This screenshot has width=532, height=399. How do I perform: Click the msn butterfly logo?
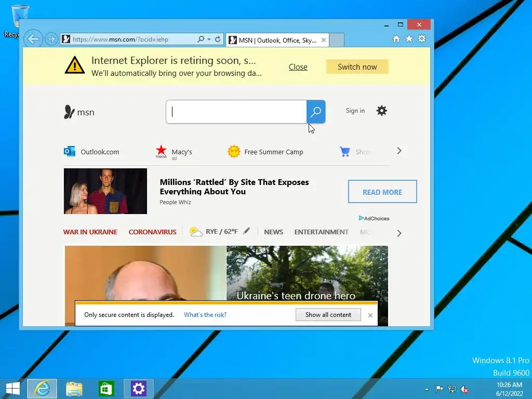coord(79,112)
